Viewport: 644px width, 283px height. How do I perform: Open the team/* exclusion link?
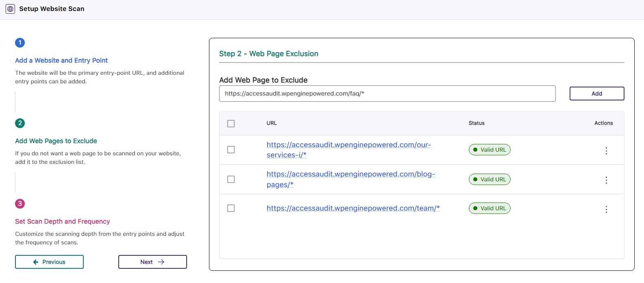[353, 208]
